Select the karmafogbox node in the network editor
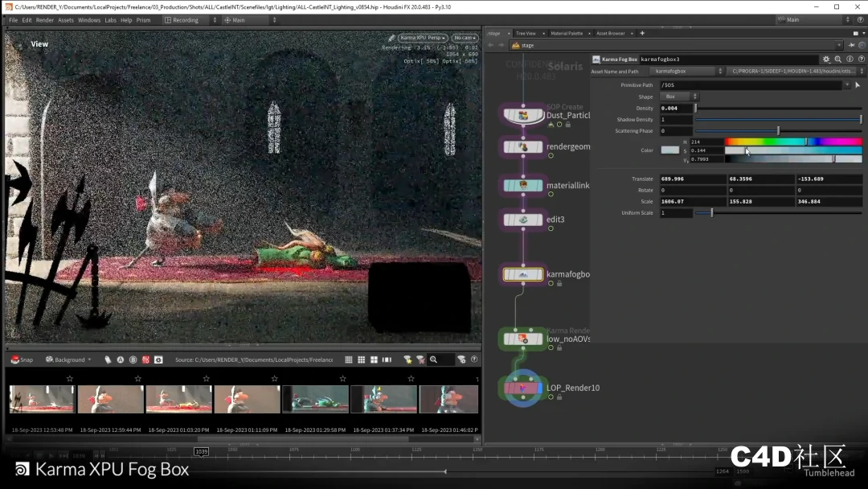This screenshot has width=868, height=489. [522, 273]
